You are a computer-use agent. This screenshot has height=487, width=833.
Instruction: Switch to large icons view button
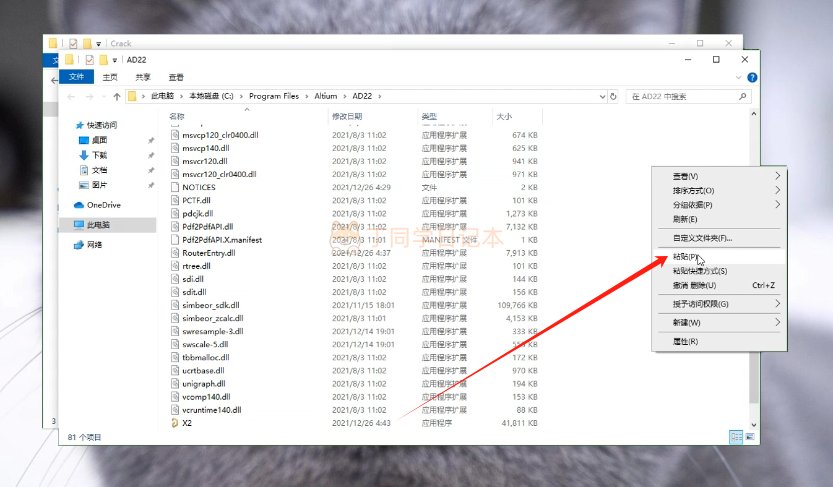pos(747,437)
